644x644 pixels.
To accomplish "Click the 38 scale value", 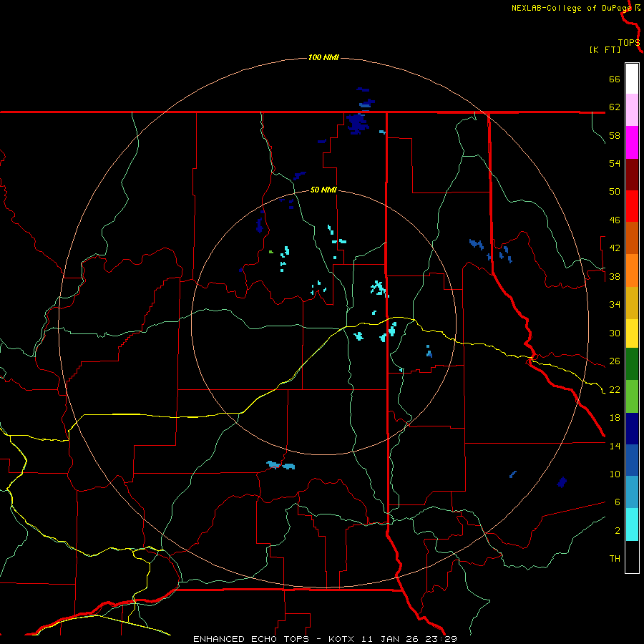I will (615, 276).
